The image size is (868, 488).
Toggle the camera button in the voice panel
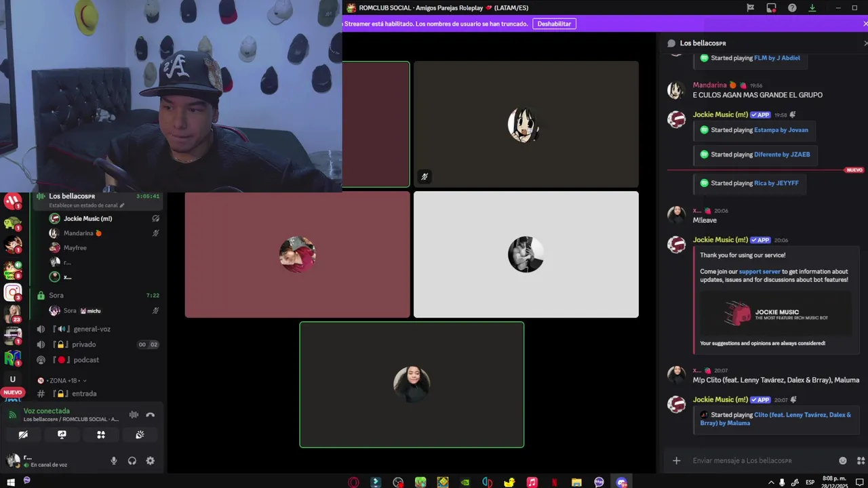[x=23, y=435]
